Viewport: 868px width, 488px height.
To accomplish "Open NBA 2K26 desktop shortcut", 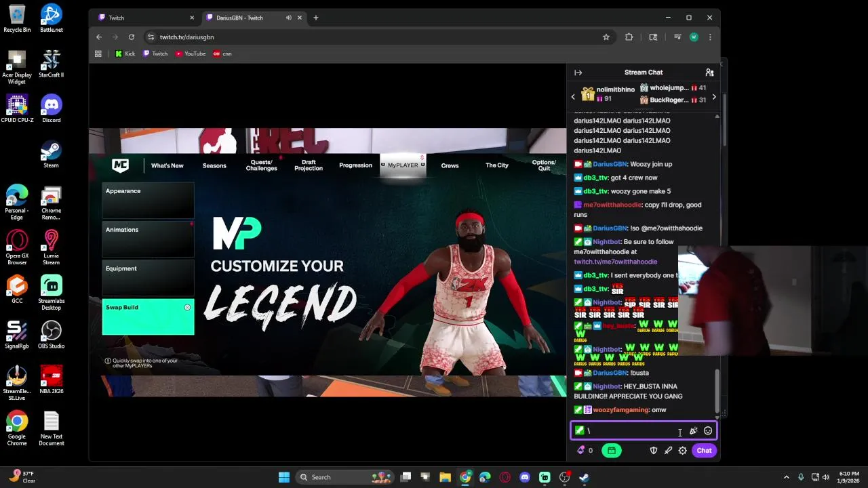I will tap(52, 380).
